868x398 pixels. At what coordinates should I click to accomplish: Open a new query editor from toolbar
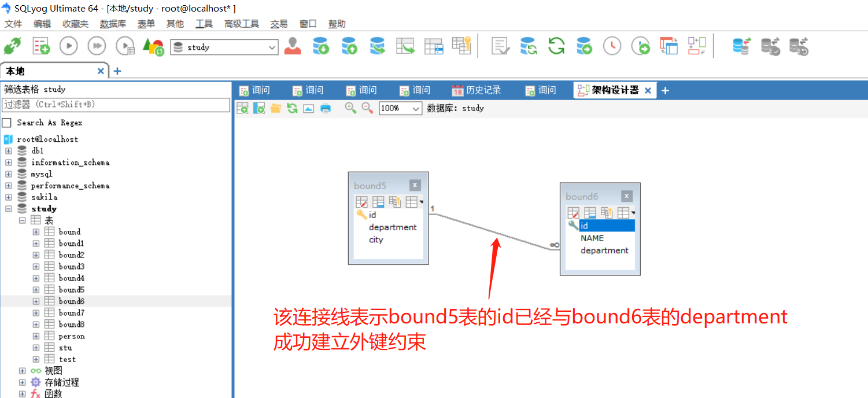[40, 46]
